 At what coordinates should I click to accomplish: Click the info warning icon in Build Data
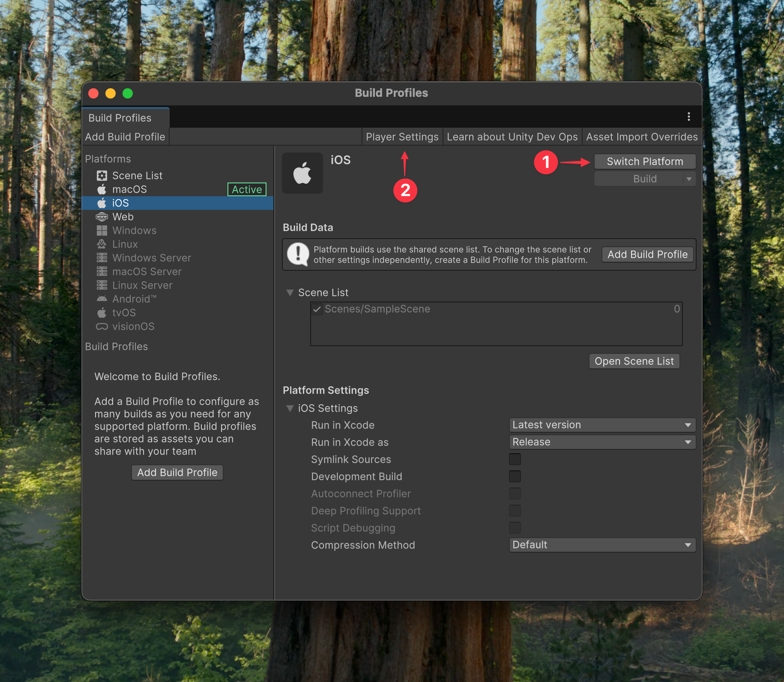[298, 254]
